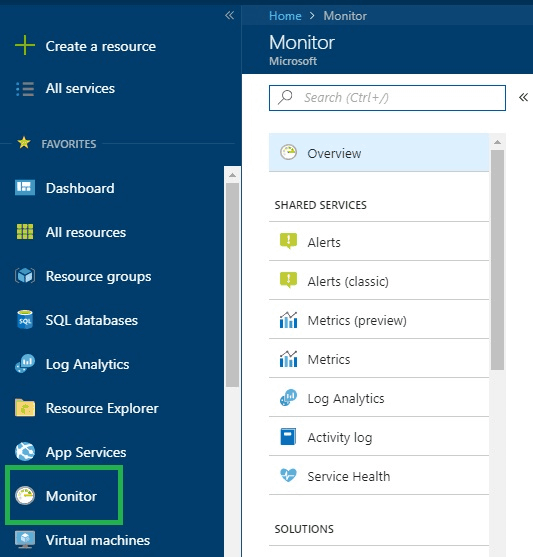Select the SQL databases icon
This screenshot has width=533, height=557.
click(25, 320)
